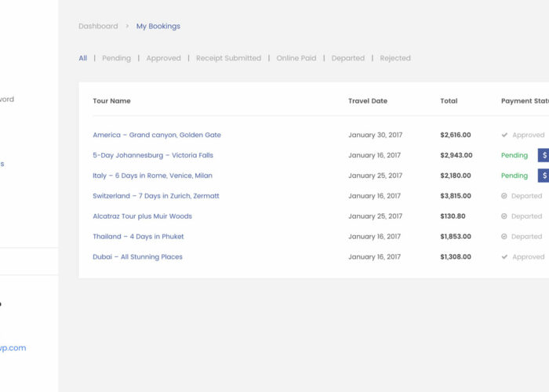
Task: Open Dubai – All Stunning Places booking
Action: (137, 257)
